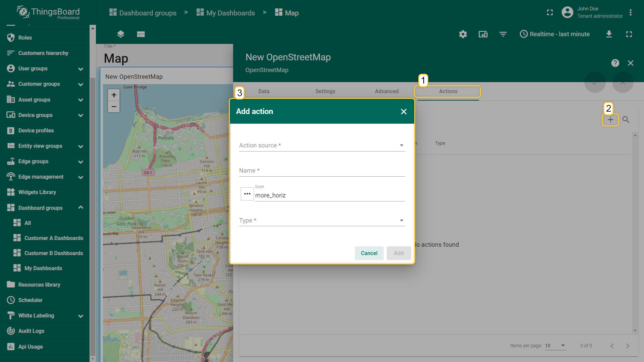Expand dashboard to fullscreen icon in toolbar

tap(629, 34)
